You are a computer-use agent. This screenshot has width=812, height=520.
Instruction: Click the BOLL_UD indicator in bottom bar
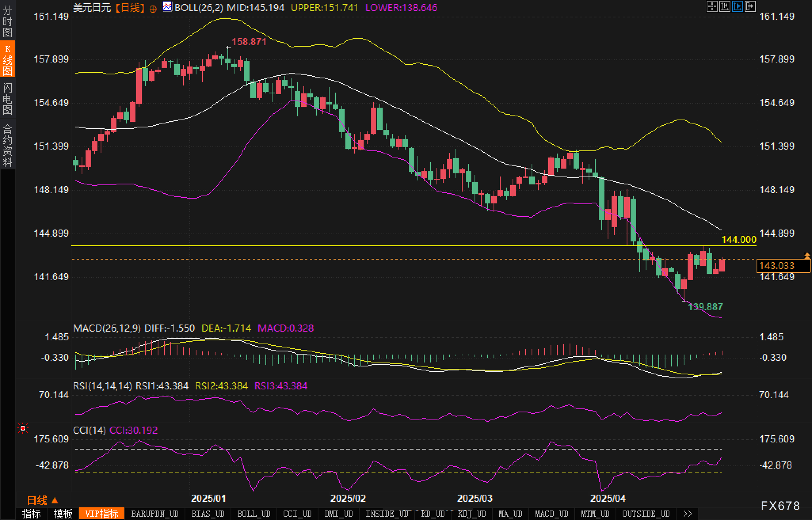[254, 514]
